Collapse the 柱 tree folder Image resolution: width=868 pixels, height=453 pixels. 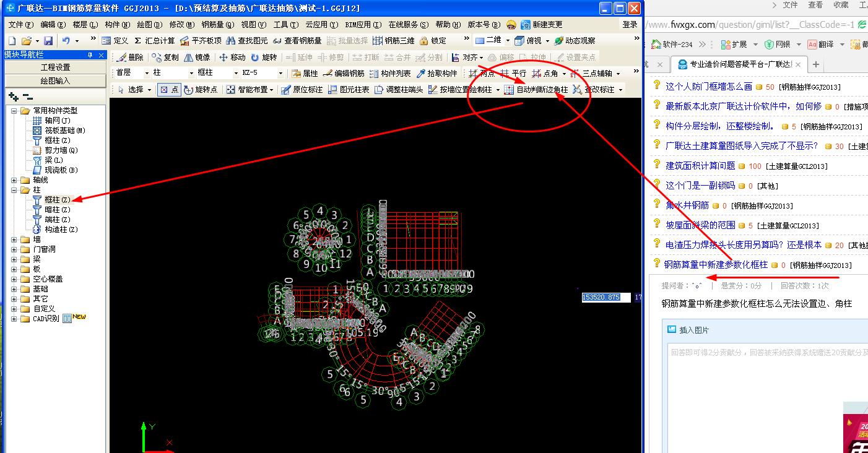click(14, 190)
